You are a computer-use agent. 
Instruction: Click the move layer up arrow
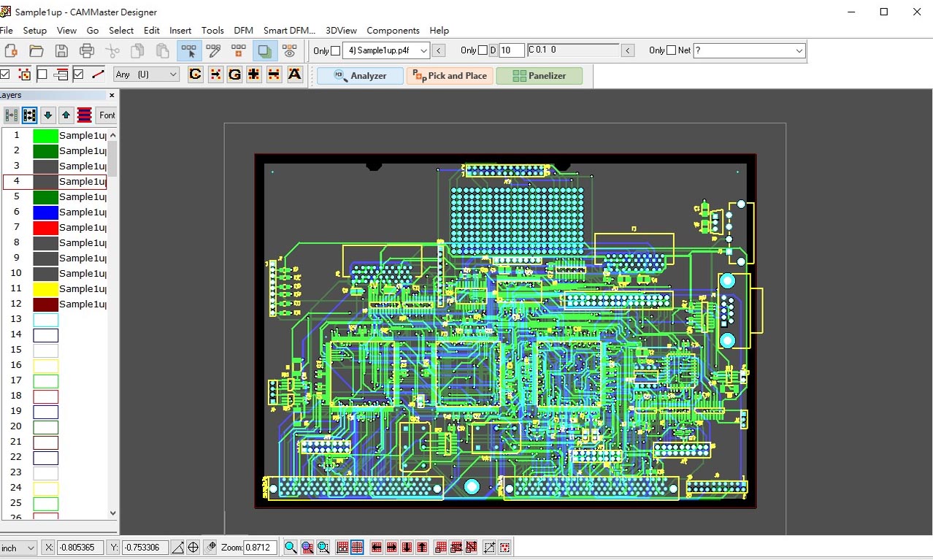(x=66, y=115)
